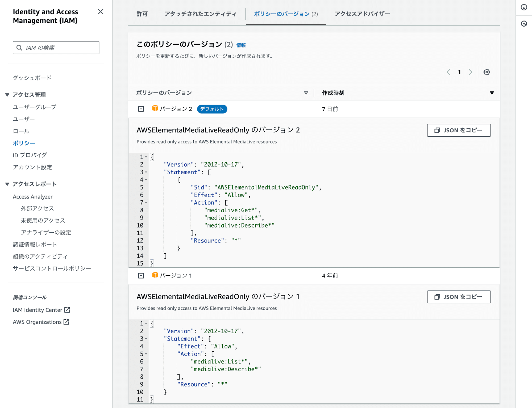Open サービスコントロールポリシー in sidebar
The image size is (532, 408).
coord(52,268)
